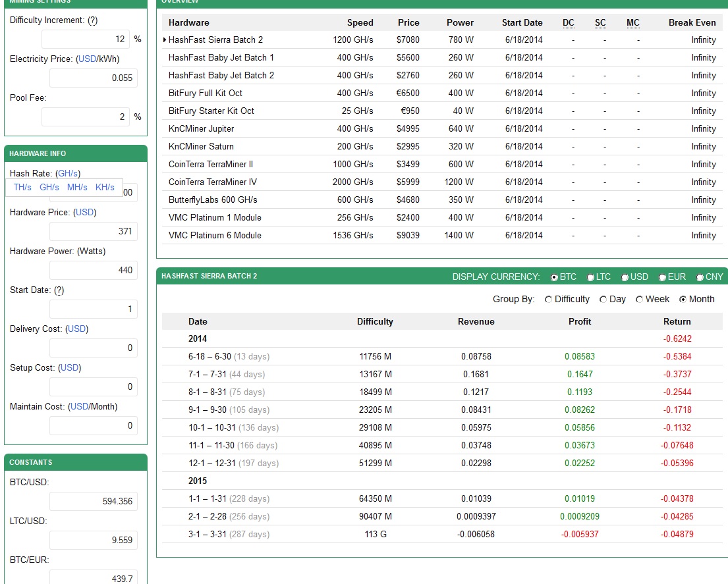Image resolution: width=728 pixels, height=584 pixels.
Task: Click the 2014 year group row label
Action: click(x=198, y=338)
